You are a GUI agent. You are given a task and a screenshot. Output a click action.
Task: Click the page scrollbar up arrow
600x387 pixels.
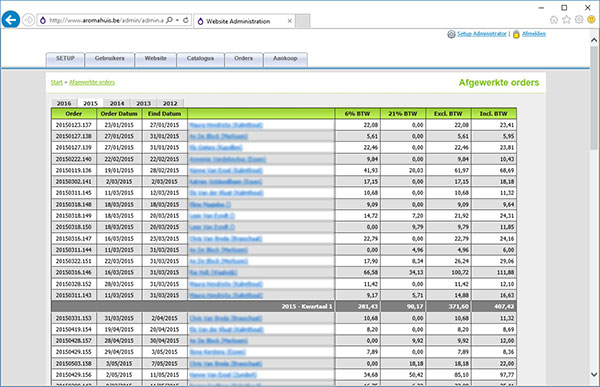(594, 40)
